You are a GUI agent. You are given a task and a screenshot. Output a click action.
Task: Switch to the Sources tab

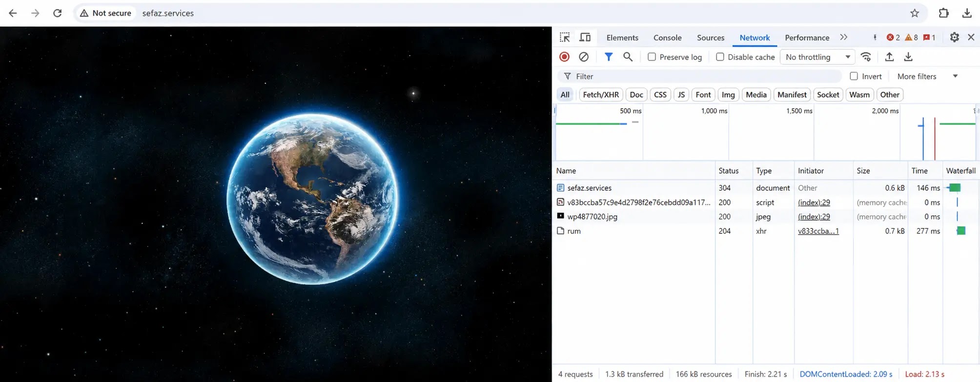click(711, 38)
